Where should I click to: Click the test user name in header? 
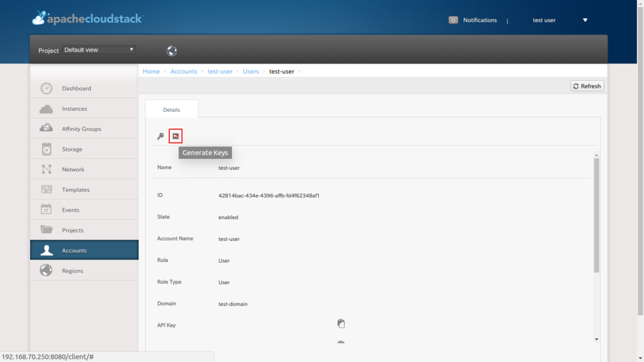(x=544, y=20)
